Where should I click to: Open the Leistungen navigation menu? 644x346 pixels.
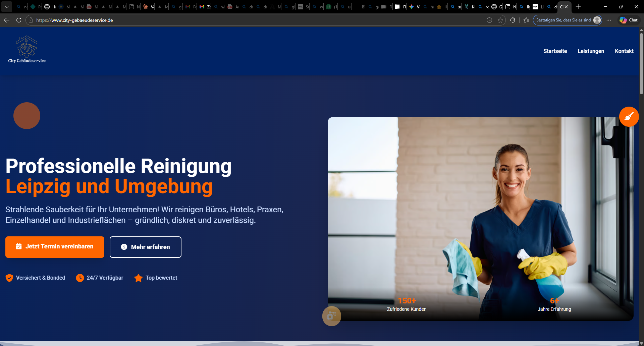[591, 51]
